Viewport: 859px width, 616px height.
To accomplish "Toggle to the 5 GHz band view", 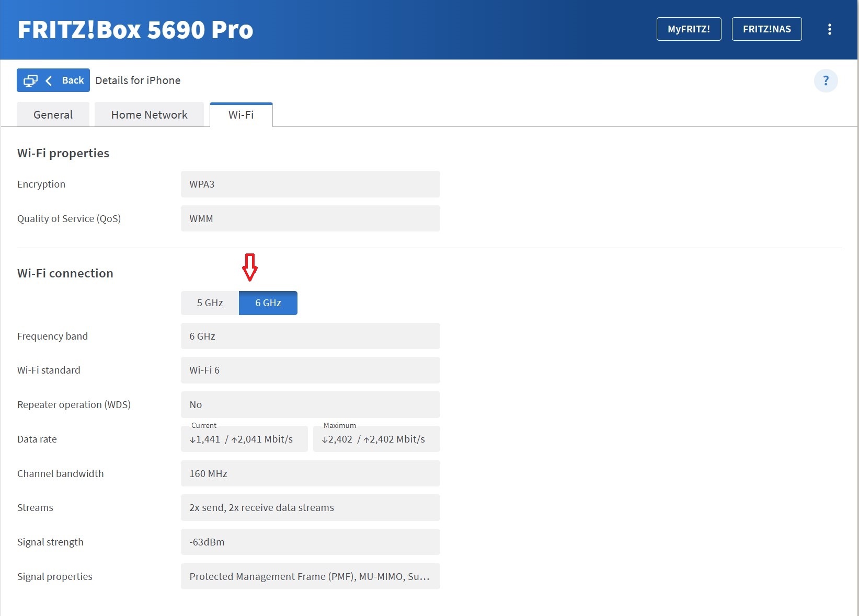I will [x=210, y=303].
